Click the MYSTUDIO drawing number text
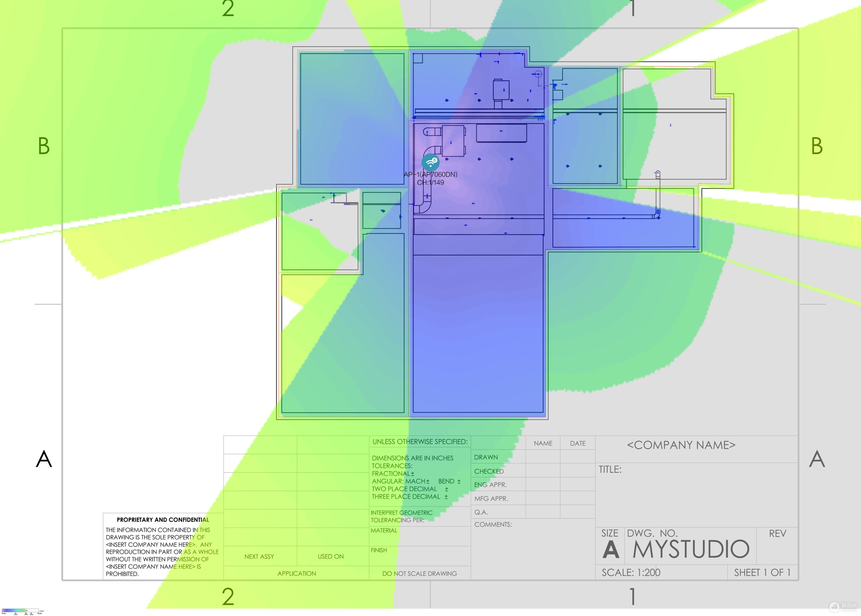 click(x=691, y=549)
